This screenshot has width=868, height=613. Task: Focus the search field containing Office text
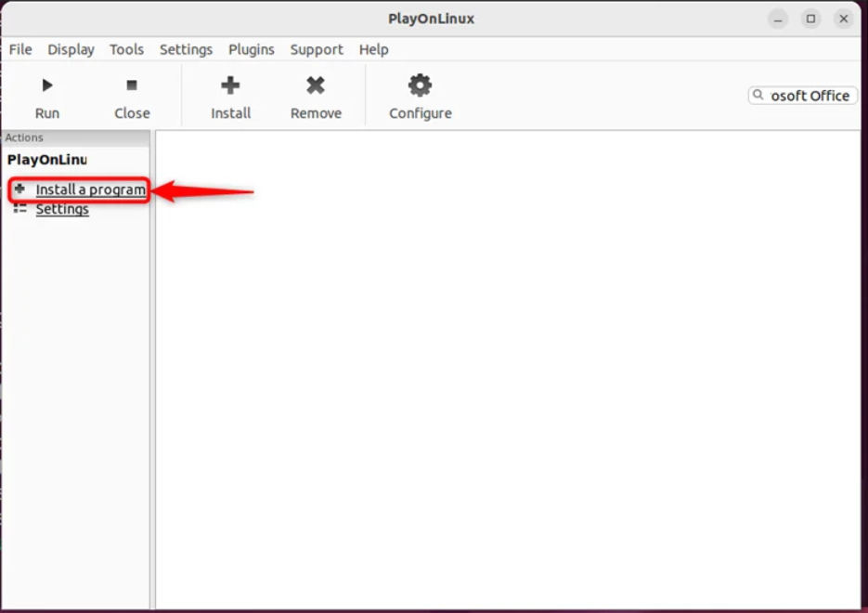click(x=803, y=96)
